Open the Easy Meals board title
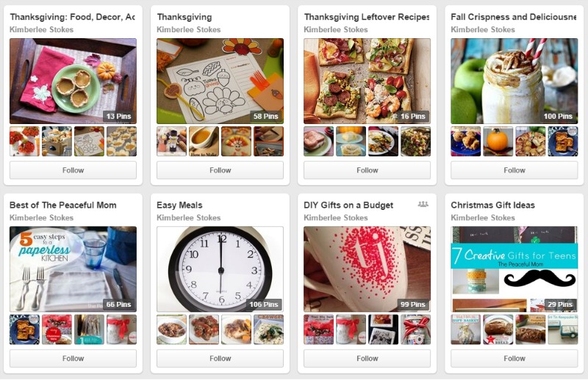Viewport: 588px width, 381px height. [179, 205]
